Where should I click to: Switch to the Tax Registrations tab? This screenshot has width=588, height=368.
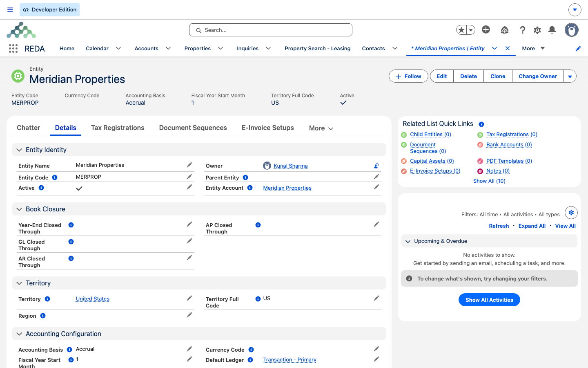coord(118,128)
